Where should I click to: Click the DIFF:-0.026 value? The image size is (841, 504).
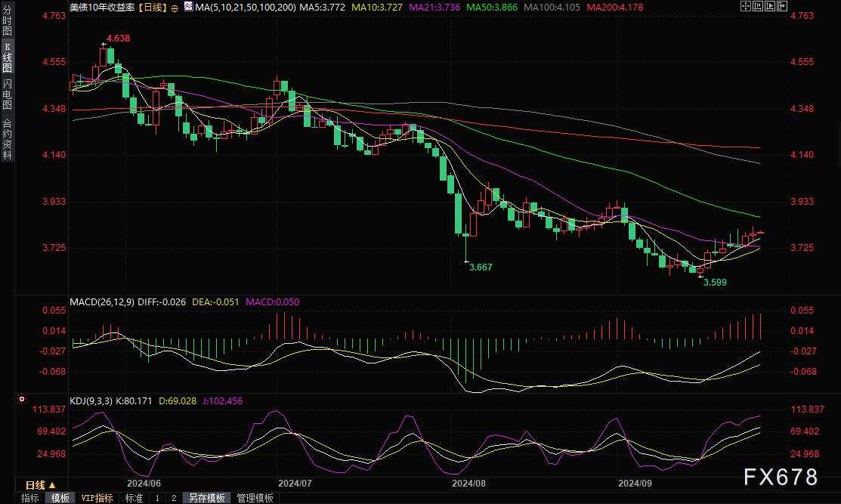[162, 301]
